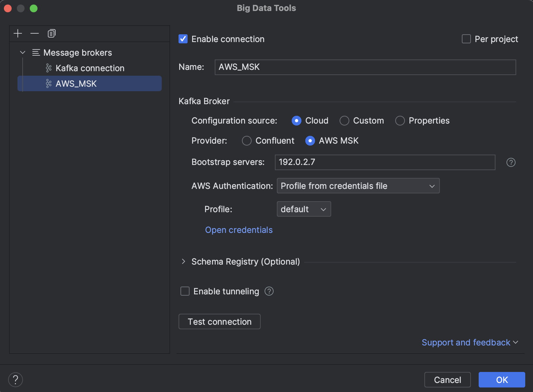The height and width of the screenshot is (392, 533).
Task: Select Custom as configuration source
Action: coord(344,121)
